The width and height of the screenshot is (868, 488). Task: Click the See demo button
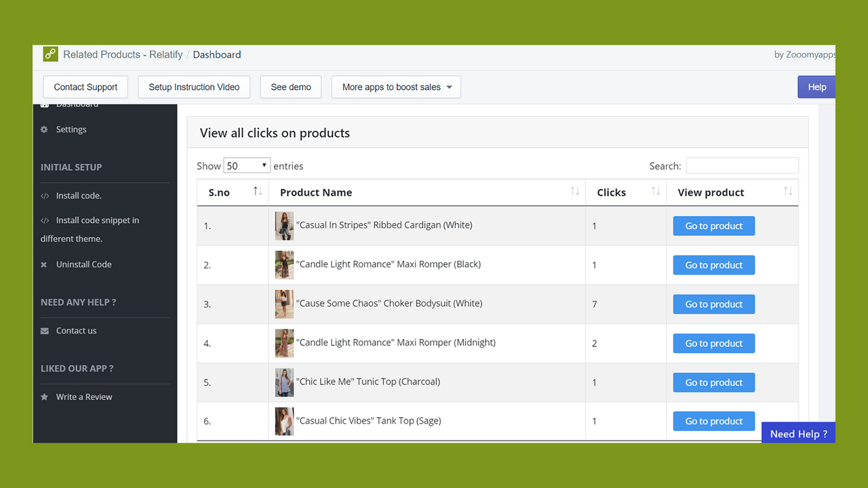click(291, 87)
